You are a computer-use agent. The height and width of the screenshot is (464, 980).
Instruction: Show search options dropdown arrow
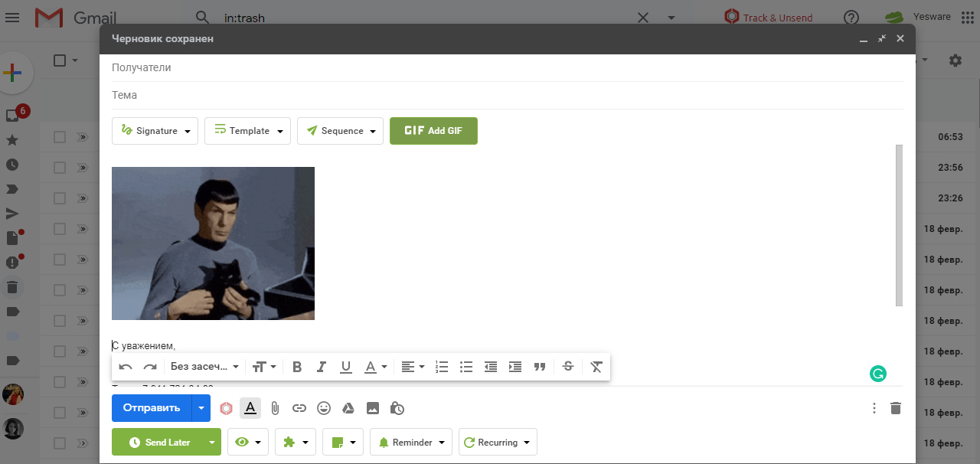(x=671, y=18)
